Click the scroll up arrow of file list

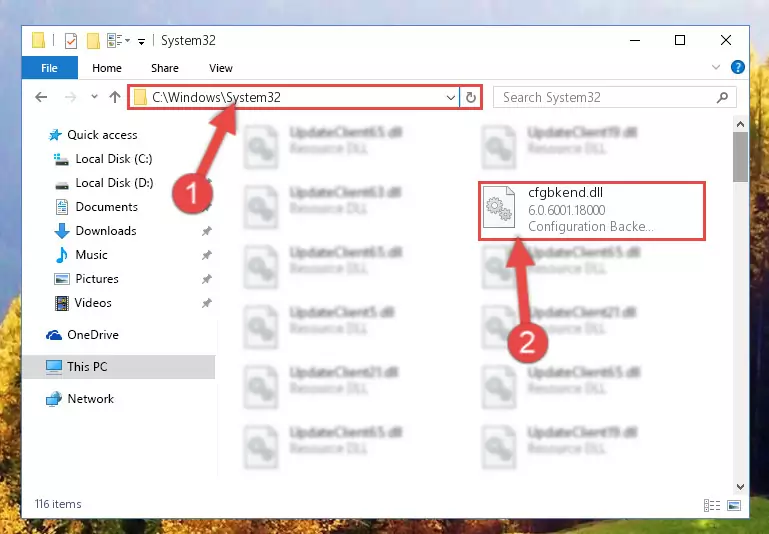[x=740, y=125]
